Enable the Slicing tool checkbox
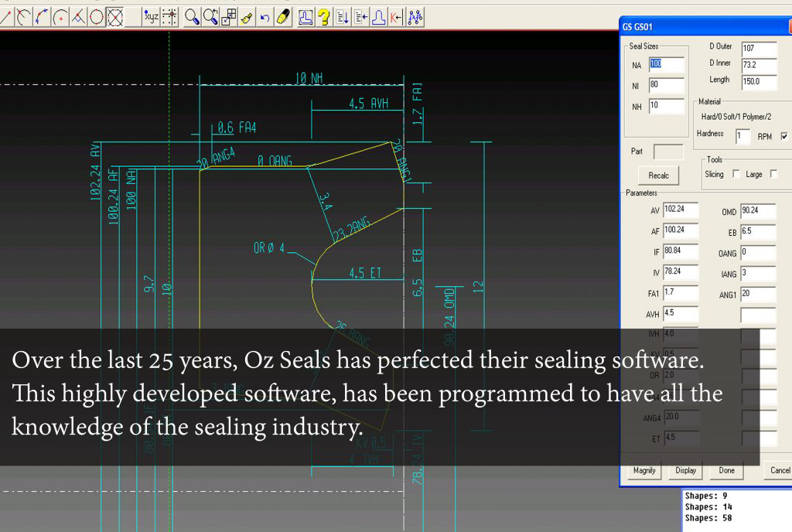This screenshot has width=792, height=532. click(x=736, y=174)
